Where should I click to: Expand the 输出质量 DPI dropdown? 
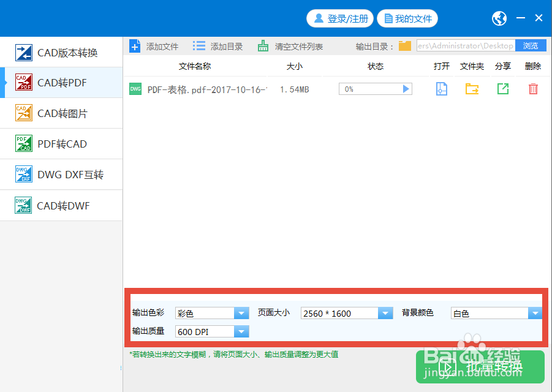(x=241, y=331)
